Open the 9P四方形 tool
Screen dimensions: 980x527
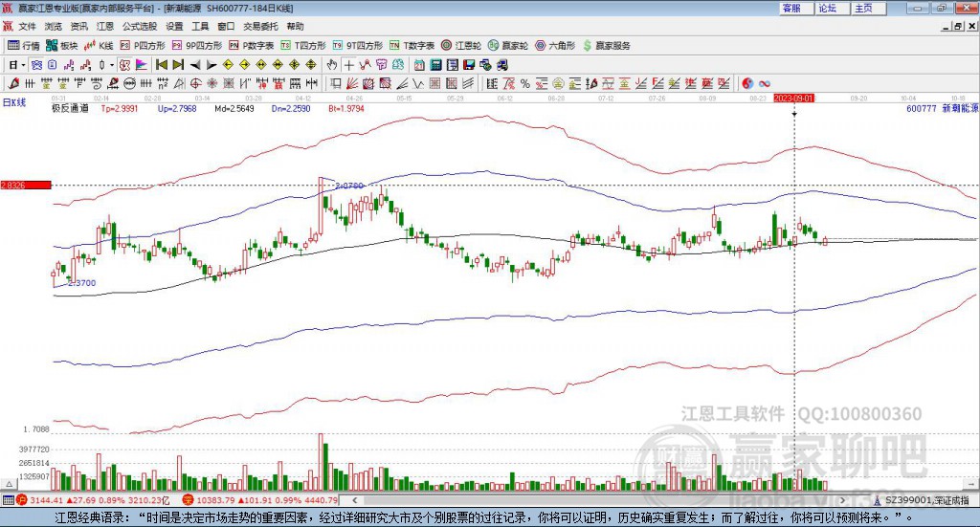point(197,46)
